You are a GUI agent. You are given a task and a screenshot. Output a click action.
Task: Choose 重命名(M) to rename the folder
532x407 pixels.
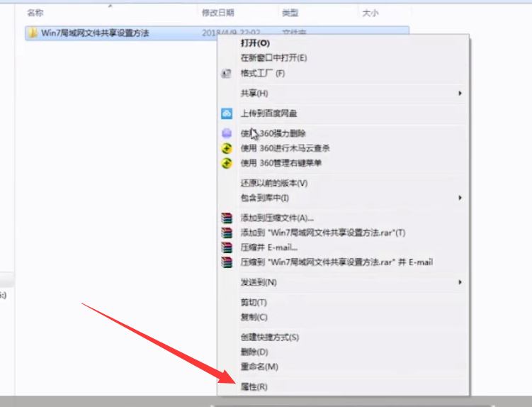pyautogui.click(x=259, y=367)
